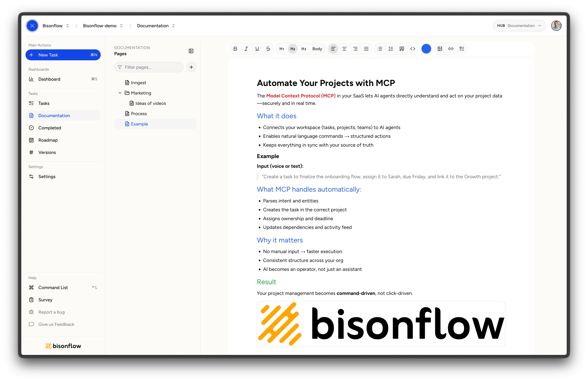588x382 pixels.
Task: Insert a numbered list
Action: click(x=391, y=49)
